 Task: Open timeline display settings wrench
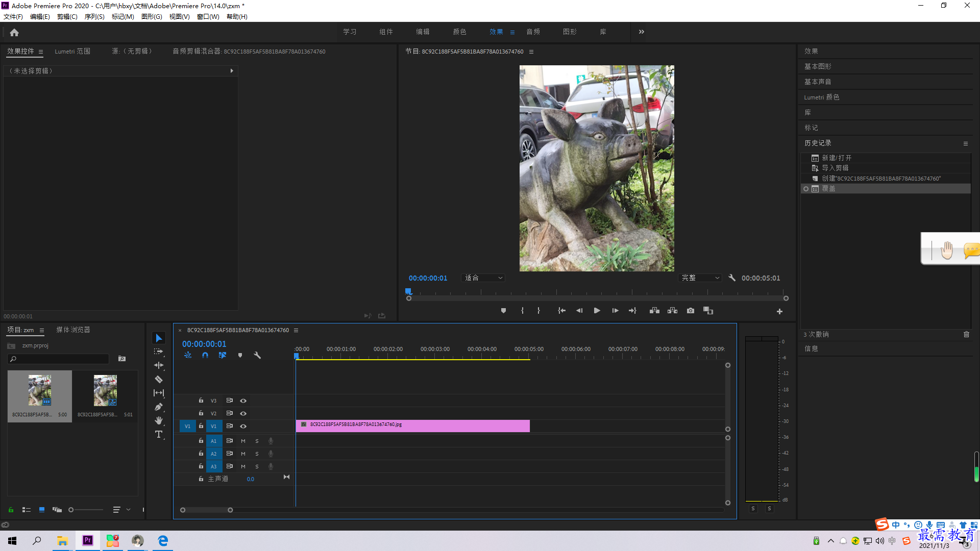[257, 355]
